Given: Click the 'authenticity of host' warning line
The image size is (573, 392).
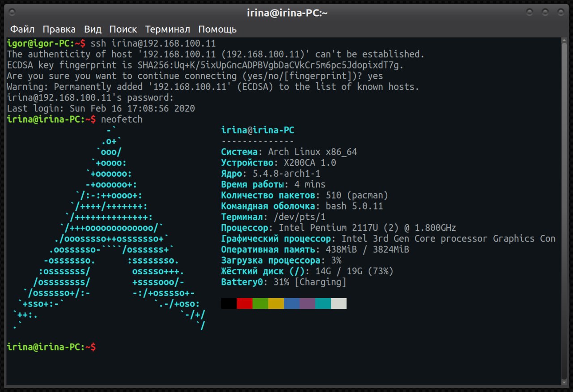Looking at the screenshot, I should pos(215,55).
